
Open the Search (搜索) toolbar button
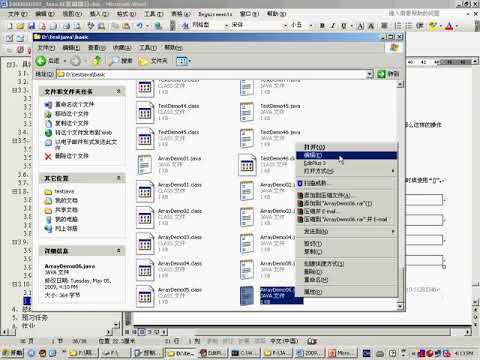pyautogui.click(x=121, y=61)
